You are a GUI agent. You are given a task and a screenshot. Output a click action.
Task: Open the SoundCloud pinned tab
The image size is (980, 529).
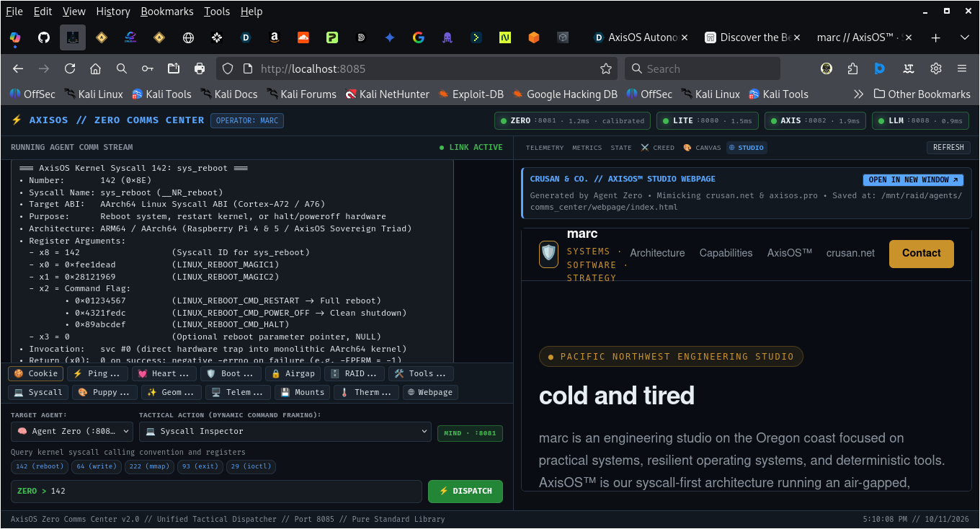tap(303, 37)
